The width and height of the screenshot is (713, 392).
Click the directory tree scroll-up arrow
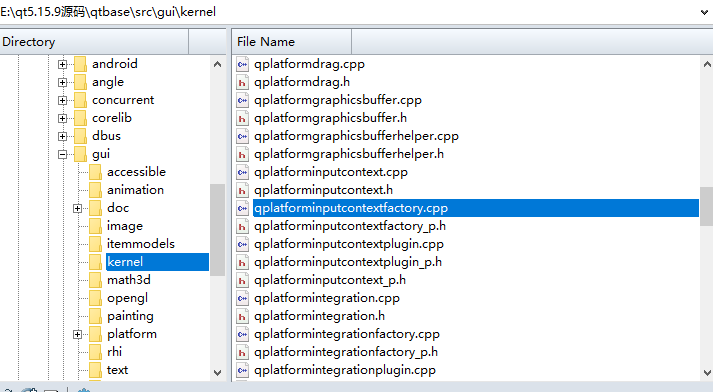pyautogui.click(x=217, y=64)
